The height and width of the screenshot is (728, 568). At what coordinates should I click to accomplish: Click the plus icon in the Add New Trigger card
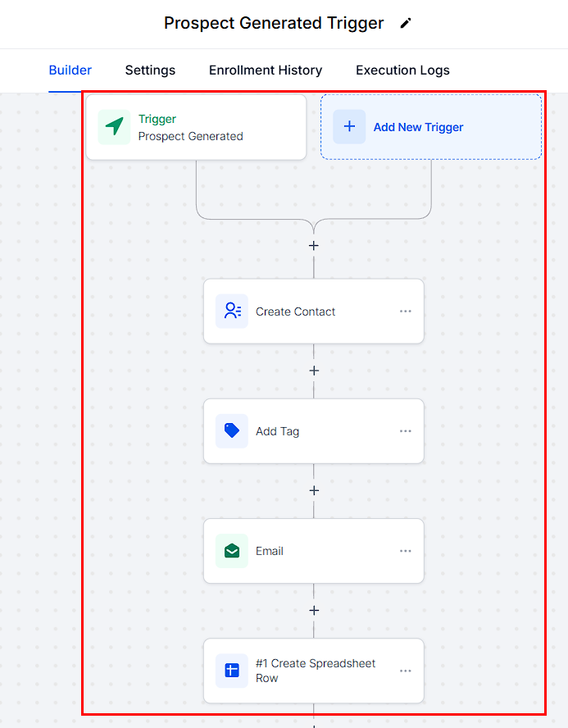[x=349, y=127]
